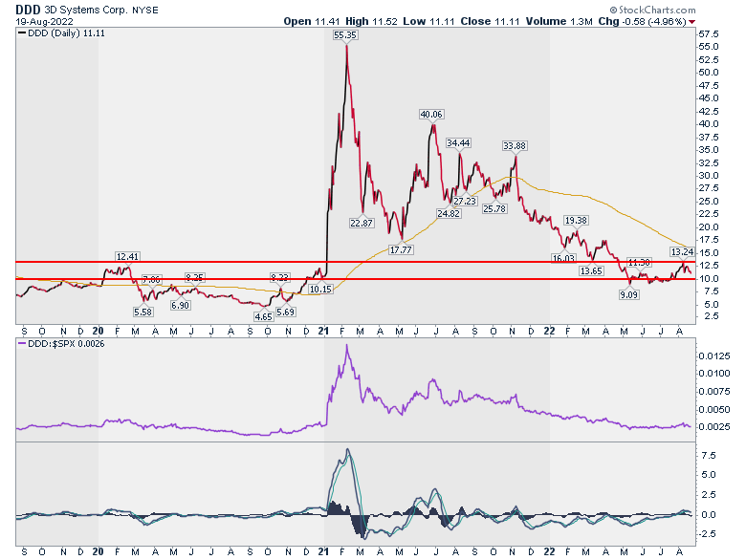The image size is (746, 560).
Task: Click the 16.03 price label
Action: [563, 258]
